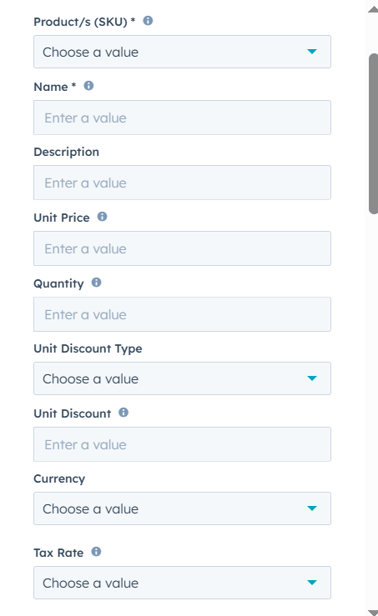This screenshot has height=616, width=378.
Task: Click info icon beside Name label
Action: point(89,86)
